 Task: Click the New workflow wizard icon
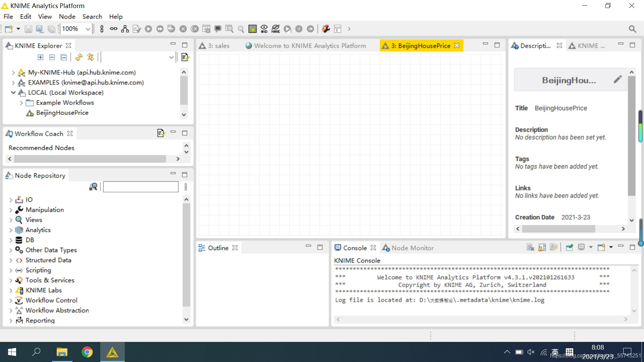pyautogui.click(x=9, y=29)
